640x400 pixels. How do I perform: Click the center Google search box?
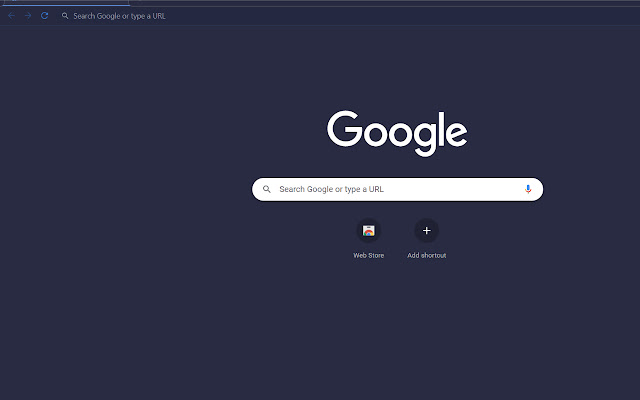pos(397,189)
